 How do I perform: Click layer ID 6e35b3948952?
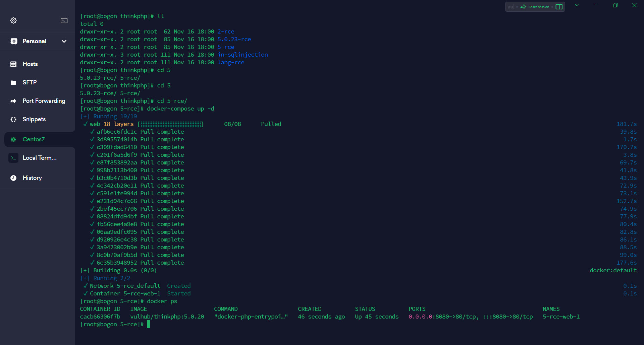coord(117,263)
